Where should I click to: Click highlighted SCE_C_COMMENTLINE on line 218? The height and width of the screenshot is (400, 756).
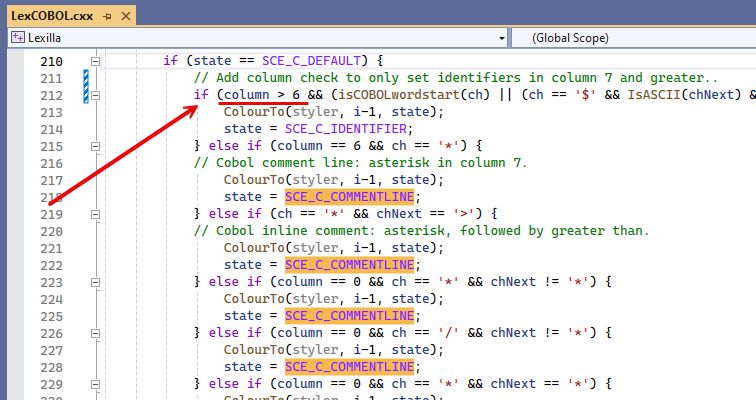click(350, 197)
